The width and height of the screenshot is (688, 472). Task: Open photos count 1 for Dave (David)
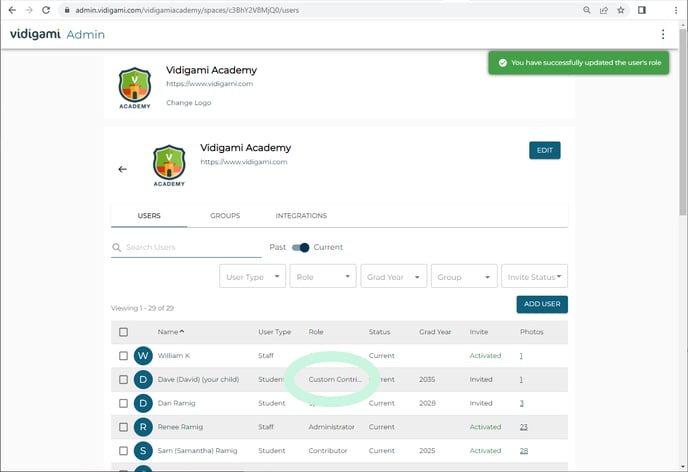point(521,379)
